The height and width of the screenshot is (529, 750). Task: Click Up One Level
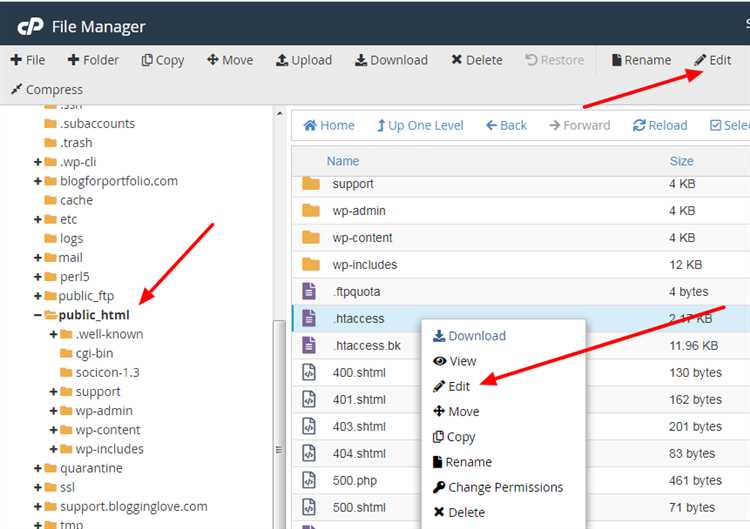420,125
